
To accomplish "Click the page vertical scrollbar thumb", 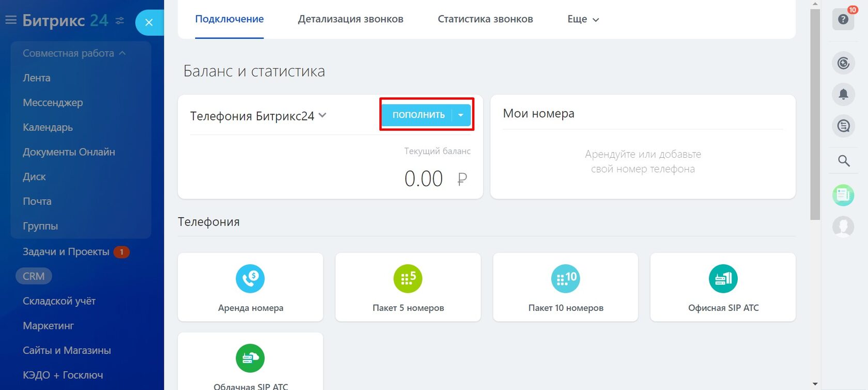I will click(x=815, y=114).
